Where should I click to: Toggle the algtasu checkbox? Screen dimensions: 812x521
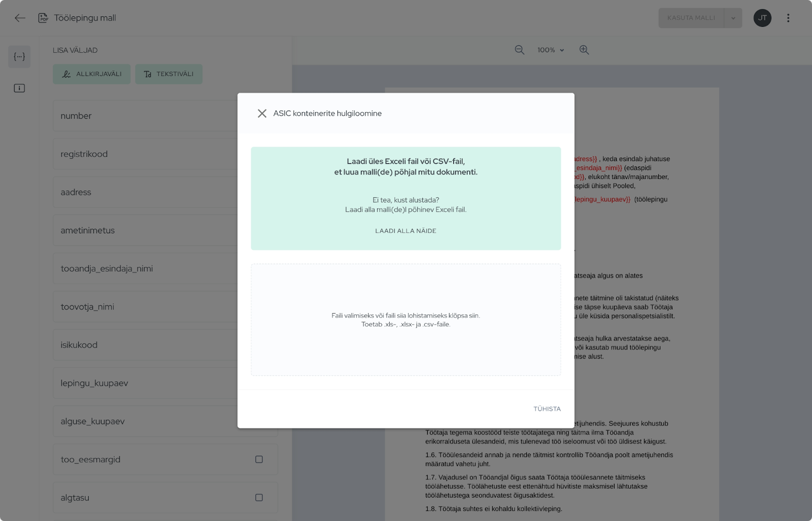tap(259, 498)
